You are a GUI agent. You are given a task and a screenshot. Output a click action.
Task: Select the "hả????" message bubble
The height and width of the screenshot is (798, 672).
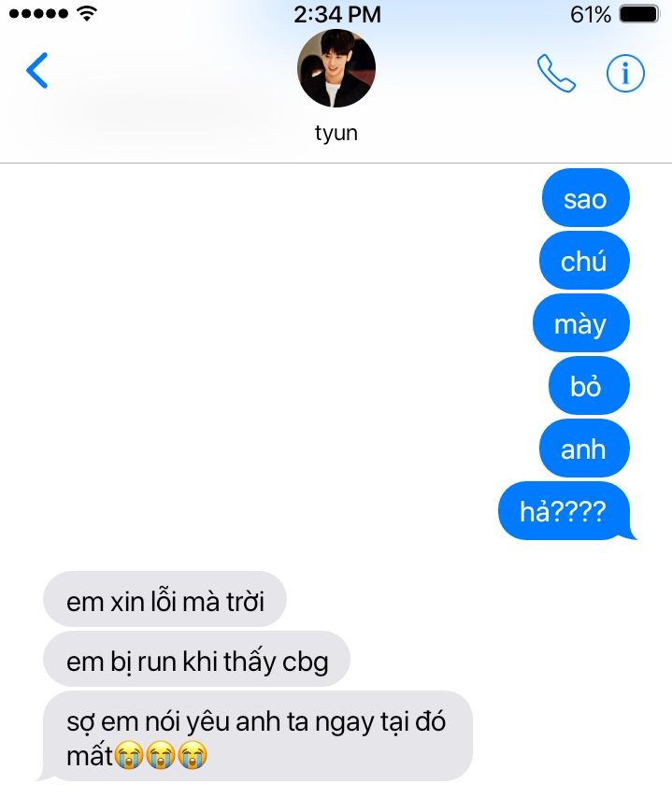click(566, 511)
